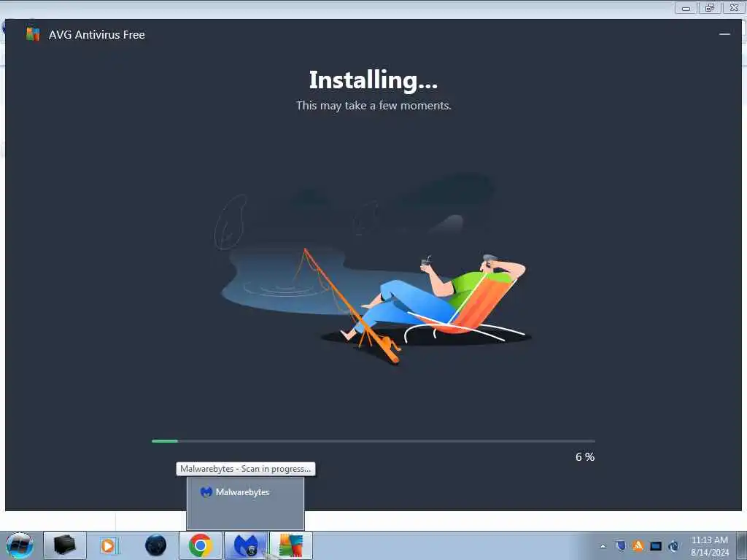Image resolution: width=747 pixels, height=560 pixels.
Task: Restore down the background window
Action: coord(710,7)
